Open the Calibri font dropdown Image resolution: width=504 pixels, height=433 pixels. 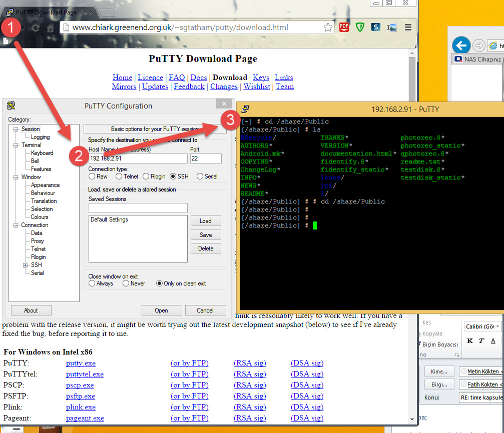click(x=498, y=326)
